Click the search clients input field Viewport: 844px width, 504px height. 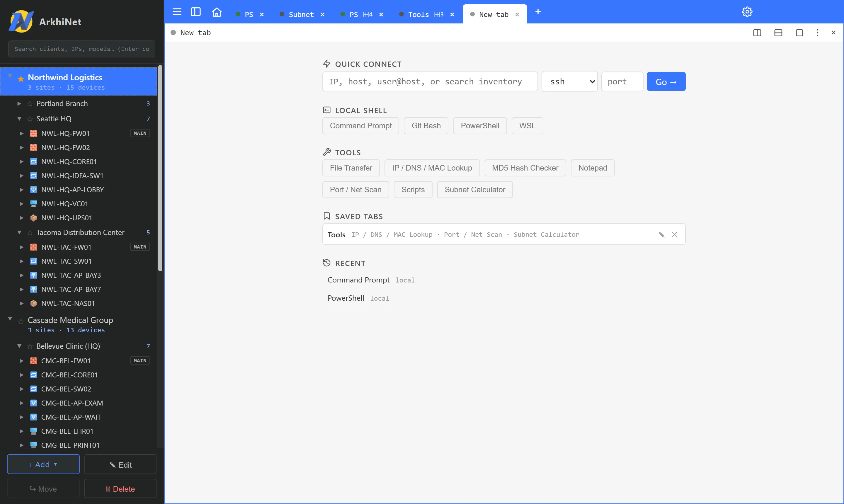(81, 49)
